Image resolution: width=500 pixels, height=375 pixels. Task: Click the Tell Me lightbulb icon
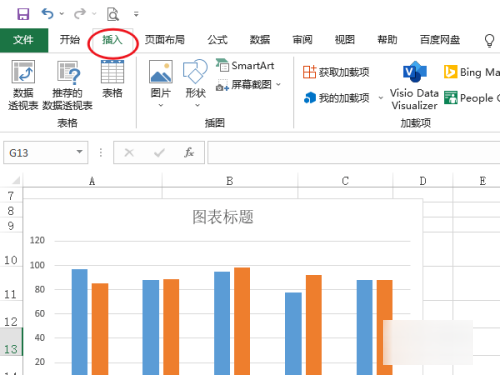489,40
